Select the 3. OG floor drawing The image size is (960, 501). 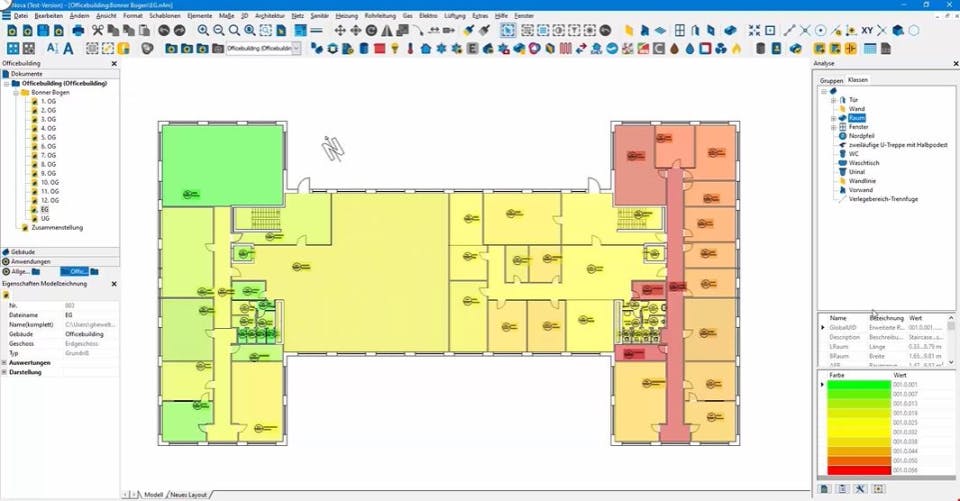[48, 119]
